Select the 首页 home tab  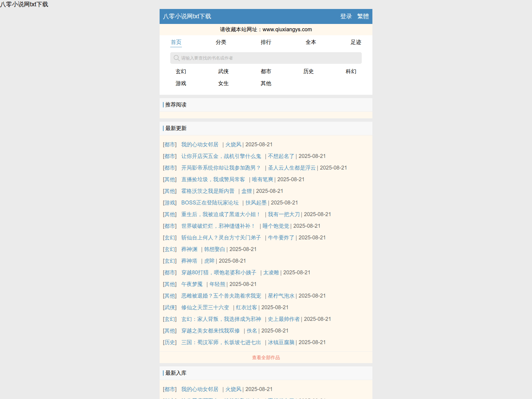[176, 42]
